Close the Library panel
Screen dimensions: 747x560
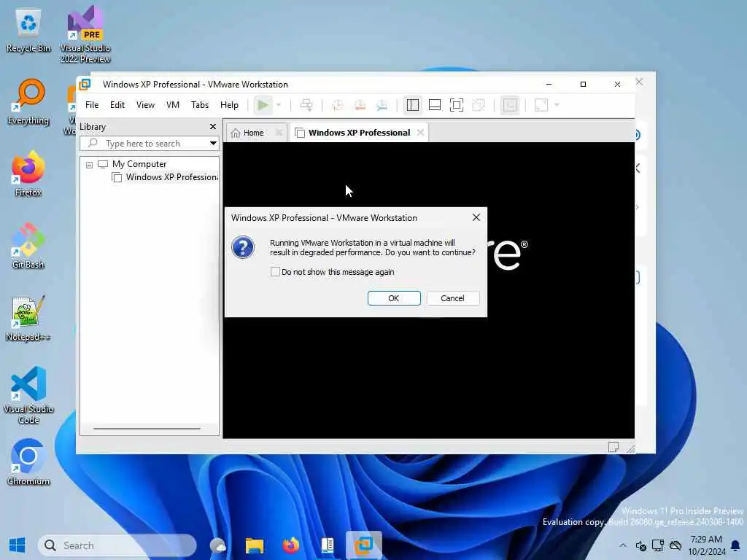pyautogui.click(x=213, y=127)
